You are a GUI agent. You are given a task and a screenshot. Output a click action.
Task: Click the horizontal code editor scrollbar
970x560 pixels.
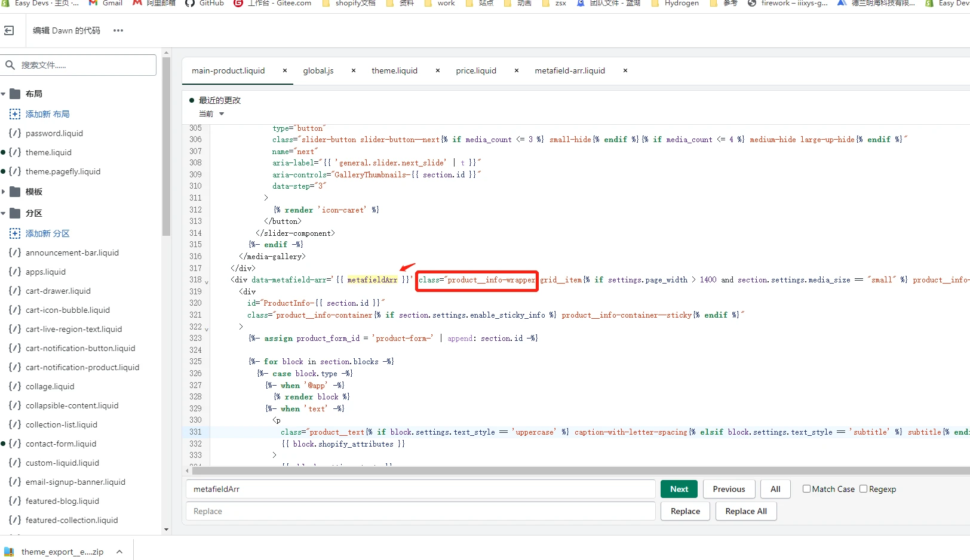tap(581, 470)
